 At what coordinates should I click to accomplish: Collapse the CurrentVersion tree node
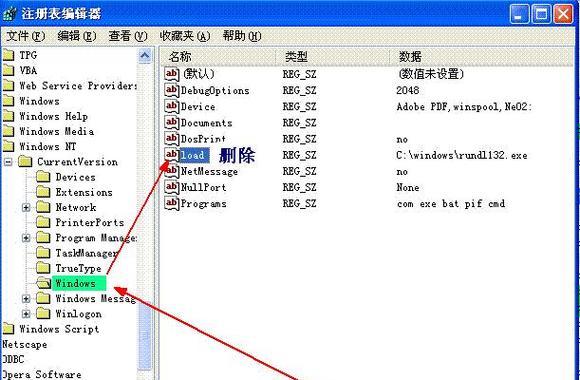coord(8,162)
